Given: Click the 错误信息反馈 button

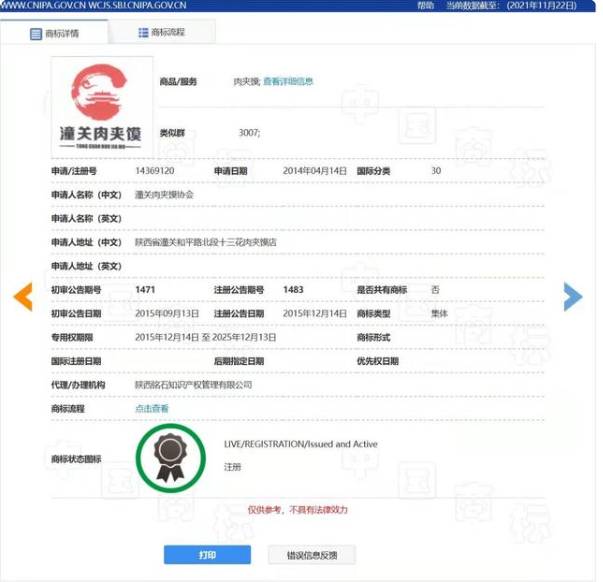Looking at the screenshot, I should click(x=311, y=555).
